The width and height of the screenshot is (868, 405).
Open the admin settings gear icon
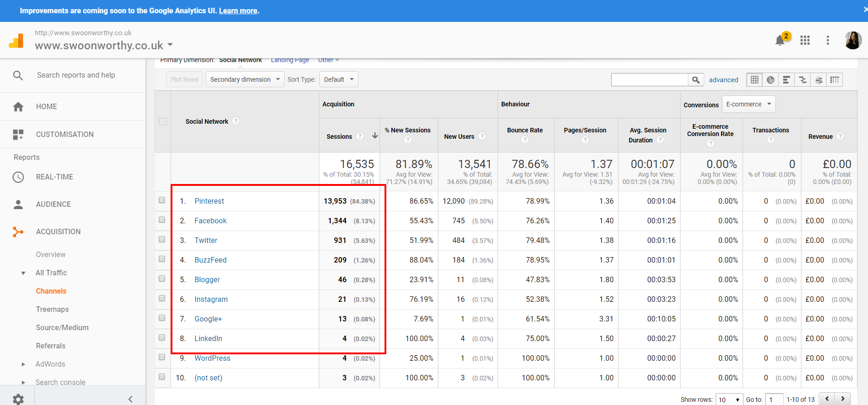coord(18,399)
